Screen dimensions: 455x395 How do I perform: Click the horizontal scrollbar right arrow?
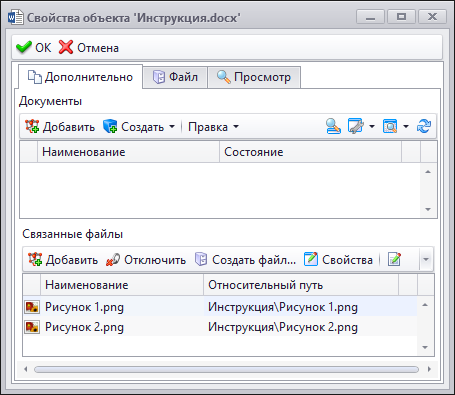(429, 369)
